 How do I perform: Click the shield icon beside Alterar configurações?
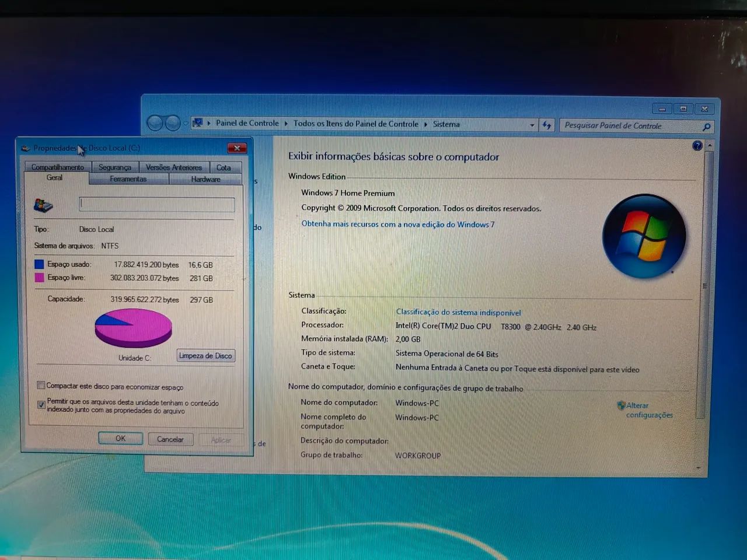621,405
